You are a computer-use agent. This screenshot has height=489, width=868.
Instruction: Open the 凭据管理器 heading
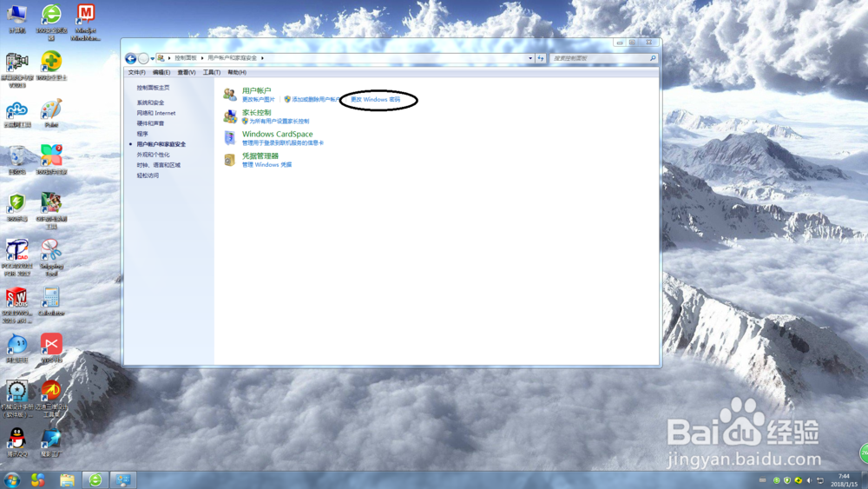260,155
